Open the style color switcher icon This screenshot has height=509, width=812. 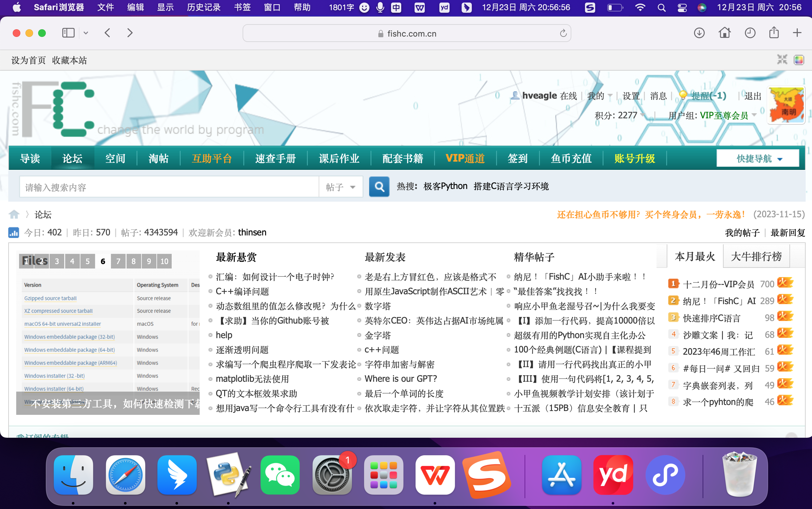pos(799,60)
